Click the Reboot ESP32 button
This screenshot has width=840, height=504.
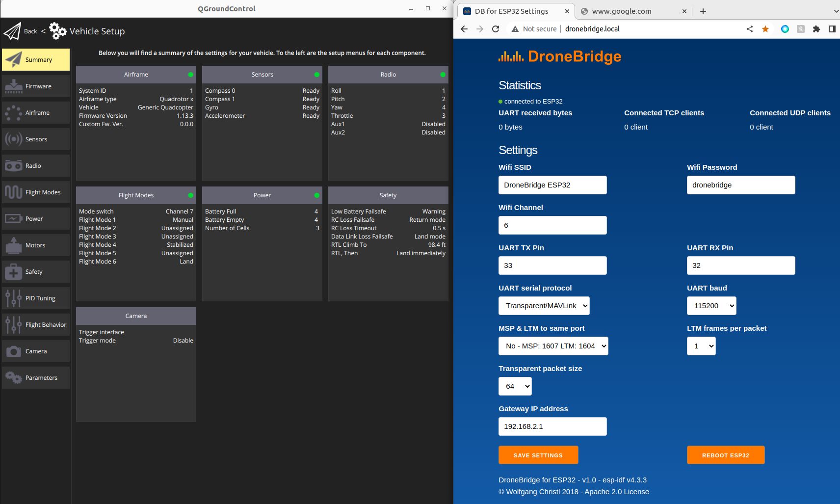(726, 455)
